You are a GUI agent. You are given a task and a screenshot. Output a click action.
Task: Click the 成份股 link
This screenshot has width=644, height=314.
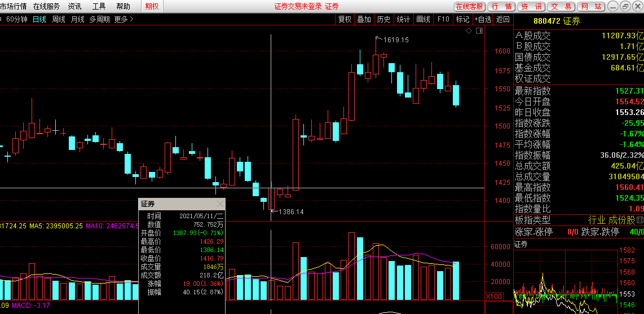tap(622, 220)
